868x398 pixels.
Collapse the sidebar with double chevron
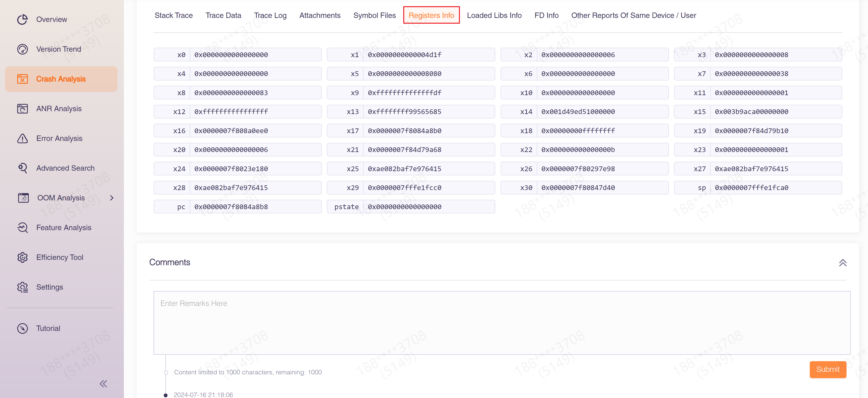point(103,384)
